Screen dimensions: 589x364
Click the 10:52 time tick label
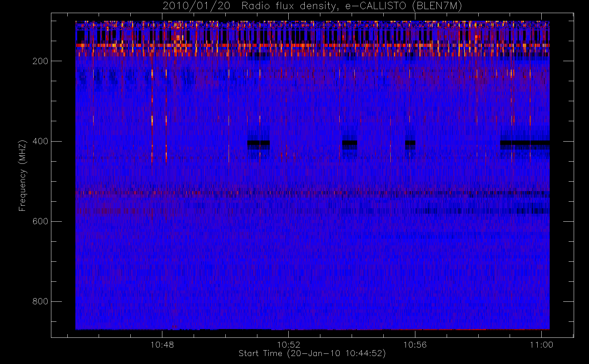289,345
